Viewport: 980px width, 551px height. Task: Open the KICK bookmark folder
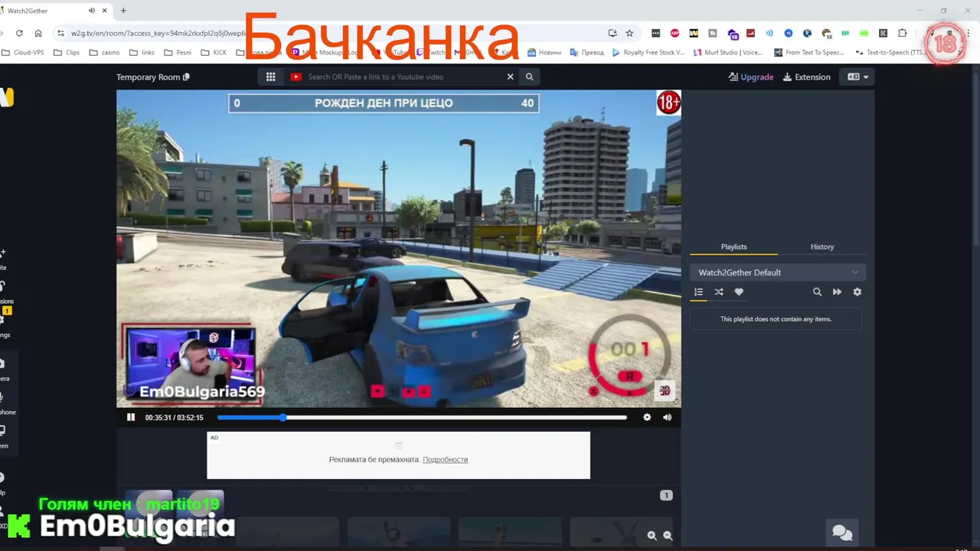(x=215, y=53)
